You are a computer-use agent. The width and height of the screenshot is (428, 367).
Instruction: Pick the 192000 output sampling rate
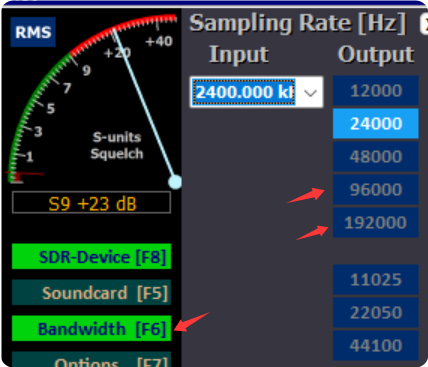[376, 222]
